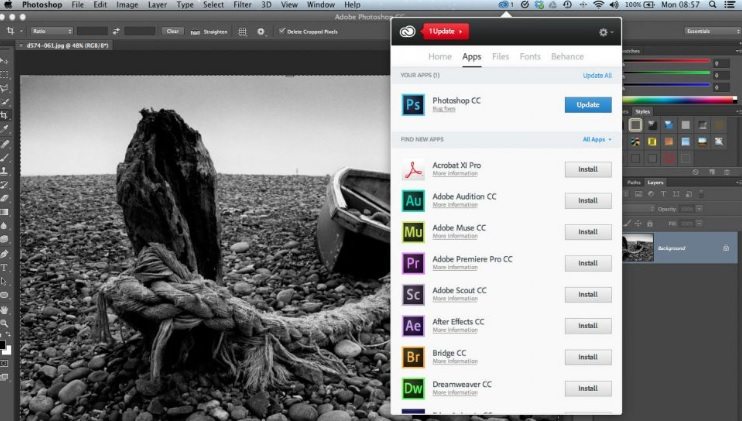This screenshot has width=742, height=421.
Task: Open the File menu
Action: pos(78,5)
